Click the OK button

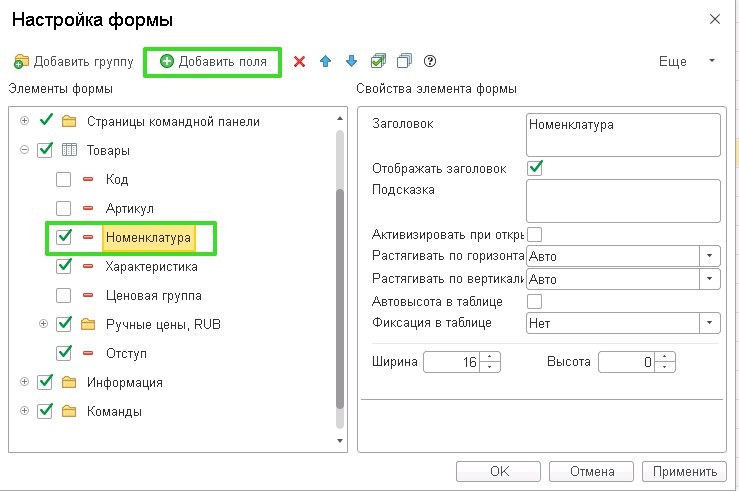pos(498,471)
